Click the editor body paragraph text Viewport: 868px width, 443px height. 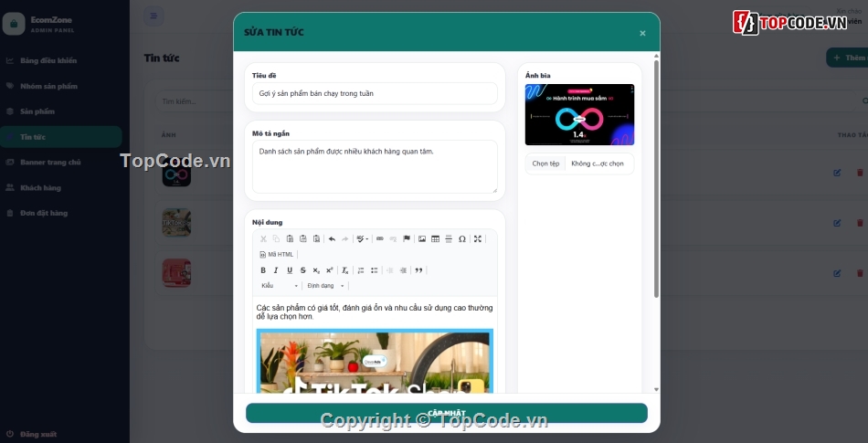(x=375, y=311)
